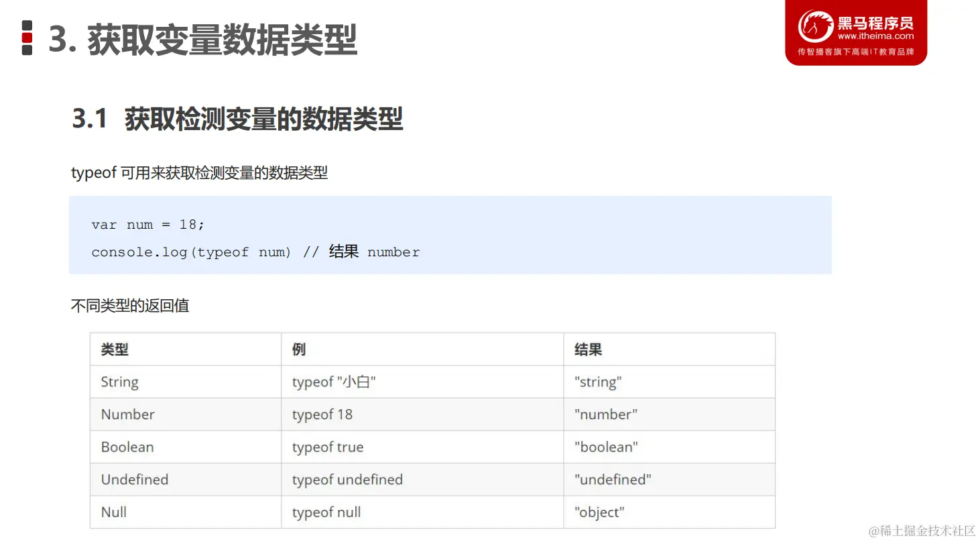This screenshot has height=542, width=980.
Task: Click the subheading 3.1 获取检测变量的数据类型
Action: point(238,118)
